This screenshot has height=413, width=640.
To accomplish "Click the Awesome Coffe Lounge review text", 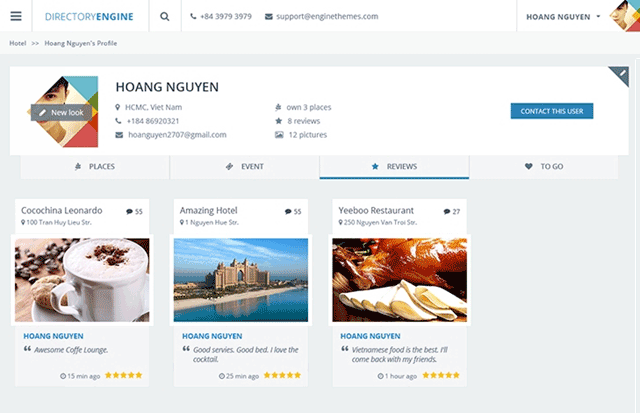I will click(71, 350).
